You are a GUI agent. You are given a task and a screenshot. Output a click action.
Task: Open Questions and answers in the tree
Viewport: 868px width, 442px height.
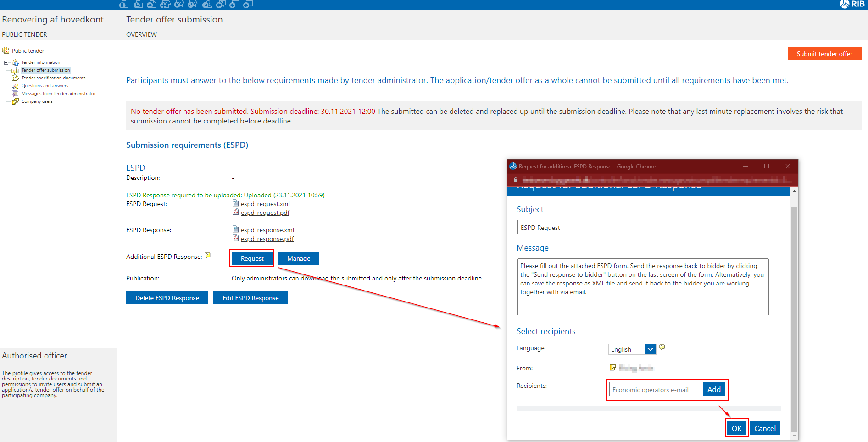45,86
